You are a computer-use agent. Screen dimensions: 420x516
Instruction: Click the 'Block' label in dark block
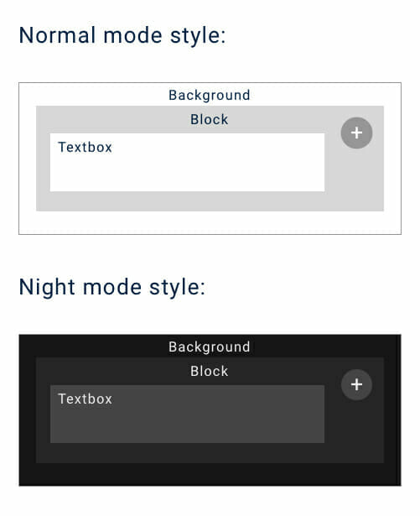click(210, 371)
